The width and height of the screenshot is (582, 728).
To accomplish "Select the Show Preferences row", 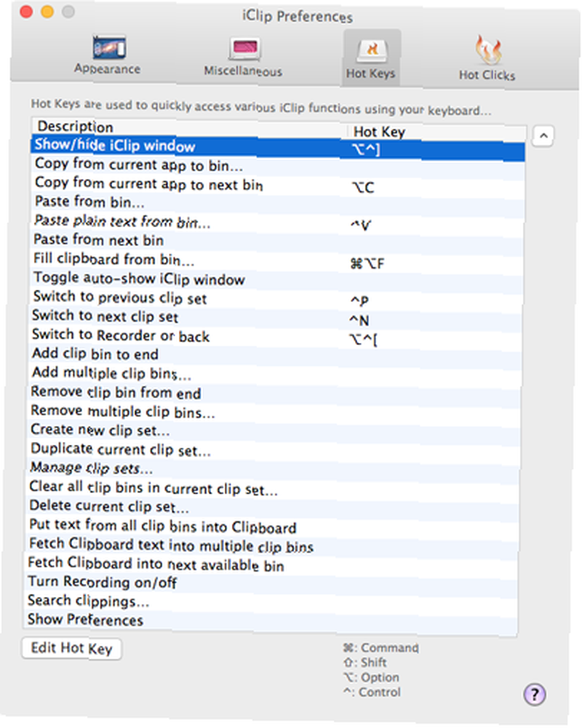I will [272, 620].
